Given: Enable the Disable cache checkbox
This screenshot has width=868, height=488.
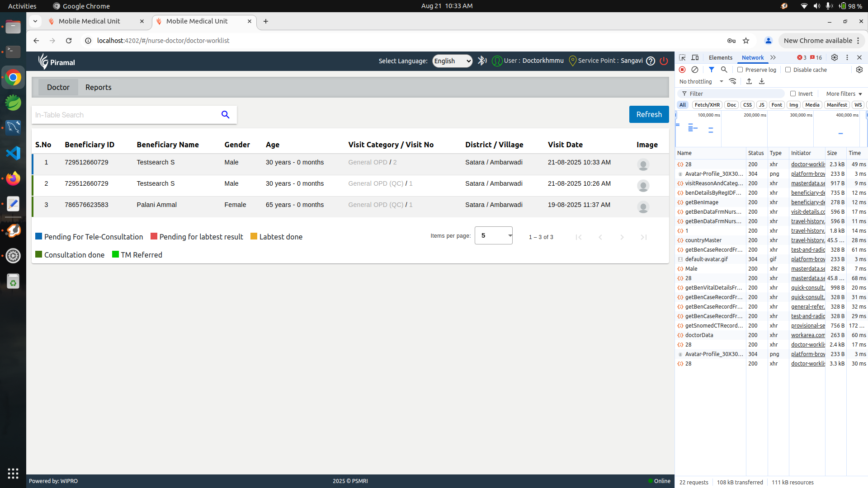Looking at the screenshot, I should tap(788, 70).
